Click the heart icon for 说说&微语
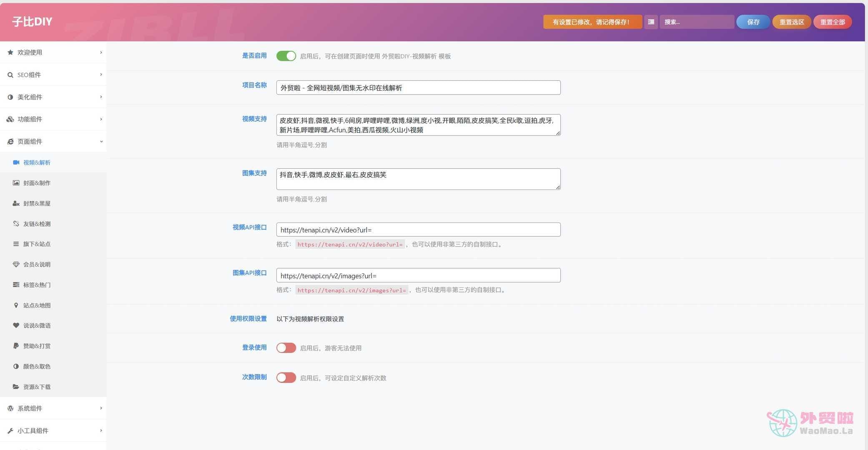The image size is (868, 450). [x=16, y=325]
